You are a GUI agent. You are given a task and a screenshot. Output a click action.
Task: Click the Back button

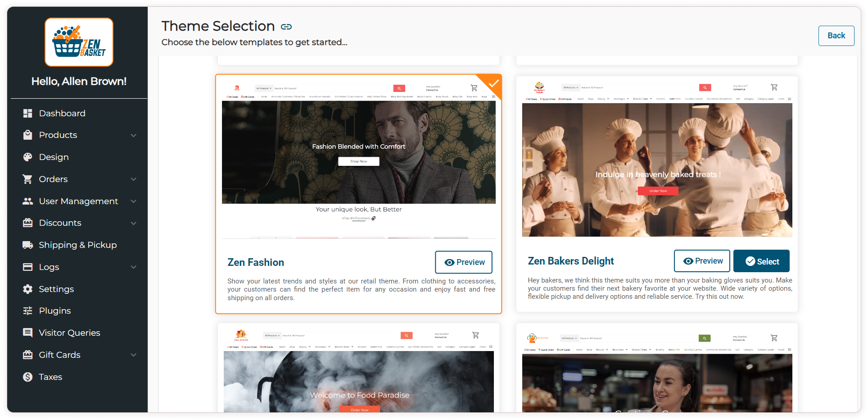pos(836,36)
